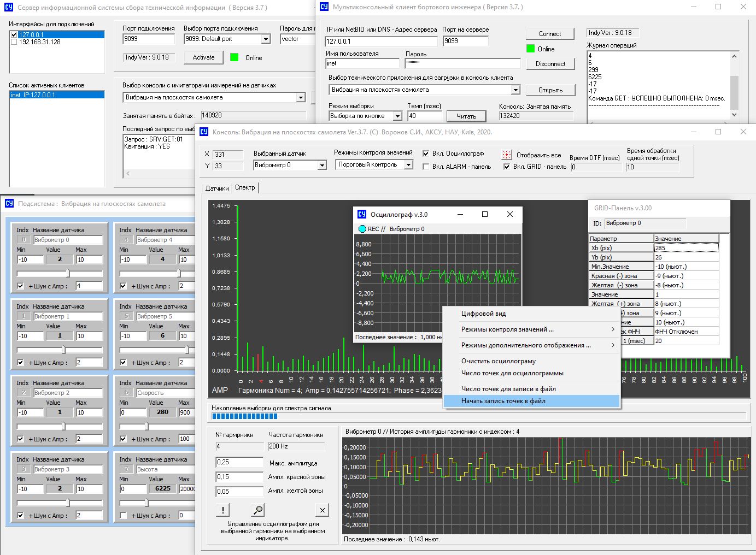The width and height of the screenshot is (756, 555).
Task: Click the exclamation mark button under harmonic settings
Action: pyautogui.click(x=223, y=510)
